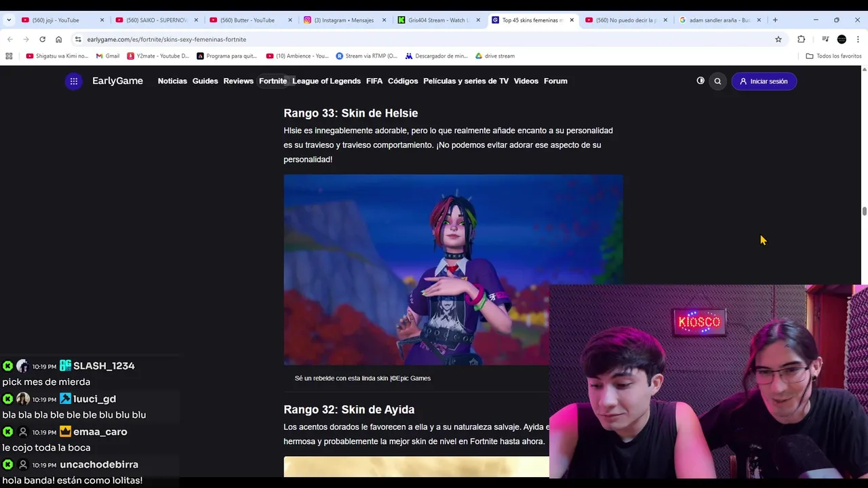Click the badge icon beside SLASH_1234

[x=66, y=366]
